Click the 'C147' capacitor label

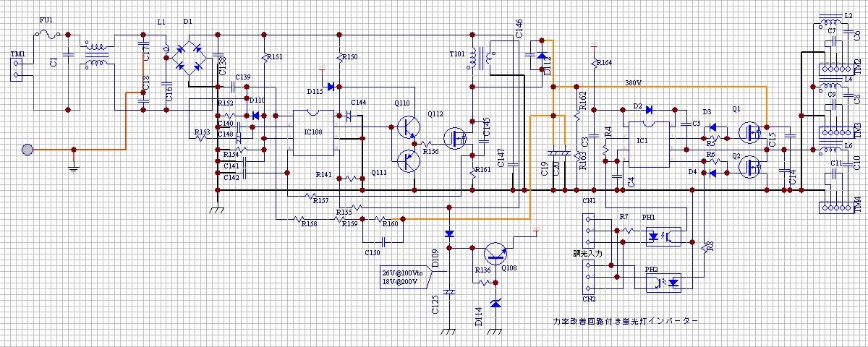[501, 158]
